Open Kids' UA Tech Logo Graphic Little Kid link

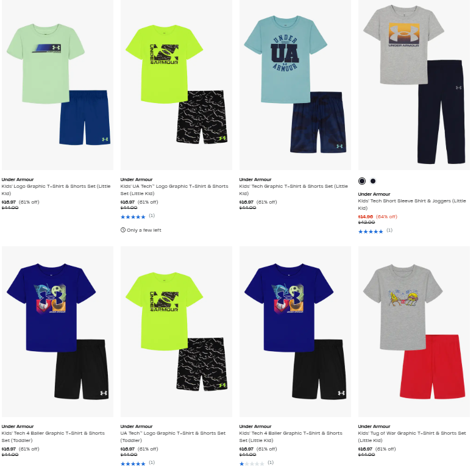pyautogui.click(x=174, y=190)
